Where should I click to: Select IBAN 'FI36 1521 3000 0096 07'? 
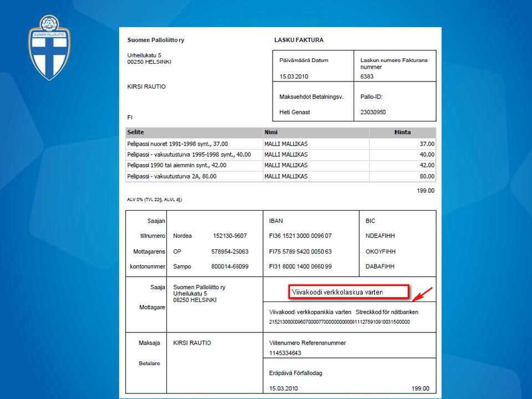[x=300, y=236]
